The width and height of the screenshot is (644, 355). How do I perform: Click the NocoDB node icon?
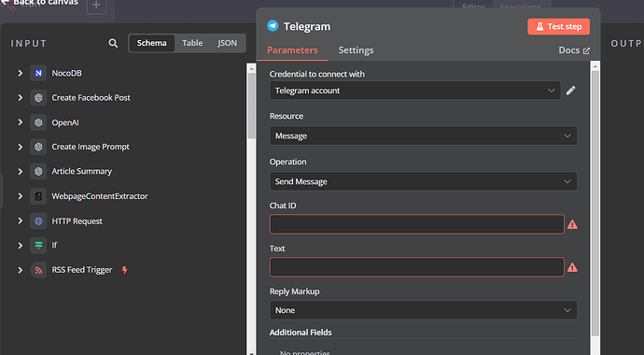pos(38,73)
